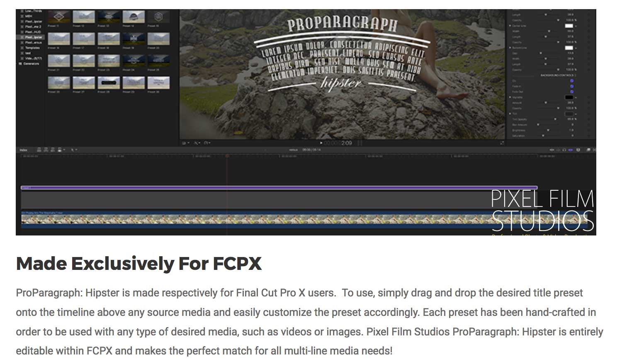
Task: Click the Index button in the timeline
Action: coord(24,150)
